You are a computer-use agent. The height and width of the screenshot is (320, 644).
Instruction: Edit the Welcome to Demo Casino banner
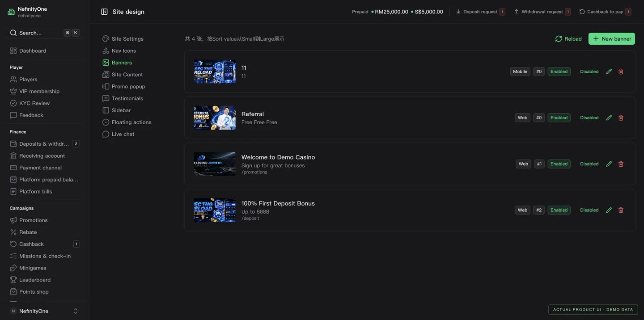(x=609, y=164)
